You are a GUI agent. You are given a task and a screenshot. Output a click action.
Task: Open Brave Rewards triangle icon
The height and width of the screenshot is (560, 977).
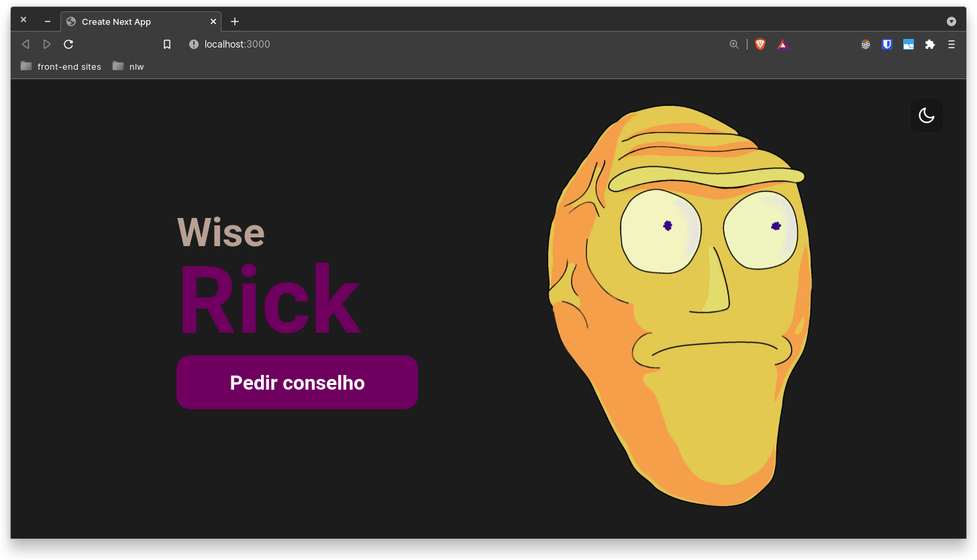[x=782, y=44]
